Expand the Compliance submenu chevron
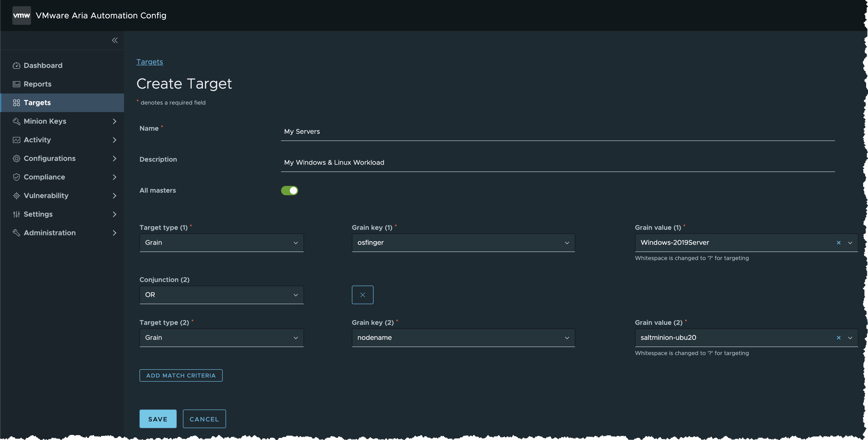 click(114, 177)
